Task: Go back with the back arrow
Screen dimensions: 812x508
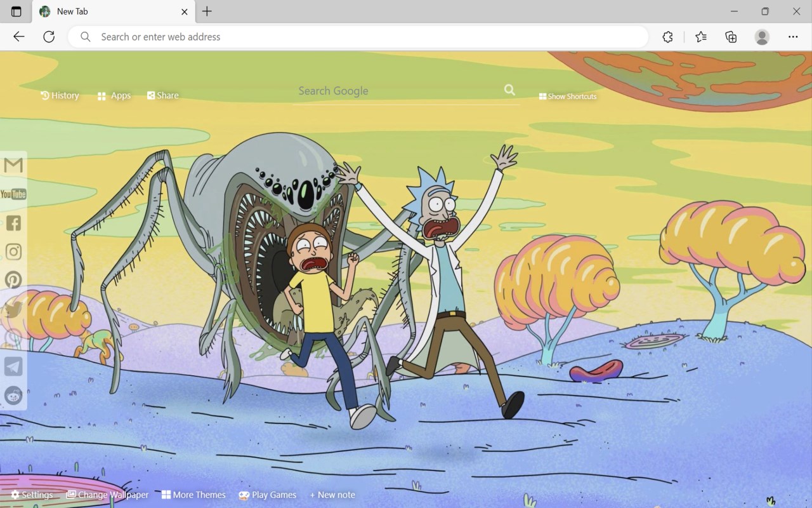Action: coord(19,37)
